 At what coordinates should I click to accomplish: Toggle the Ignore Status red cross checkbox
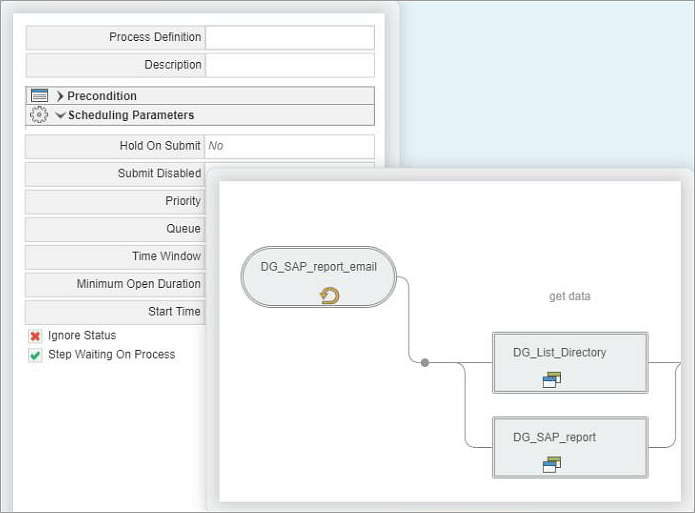pos(35,336)
